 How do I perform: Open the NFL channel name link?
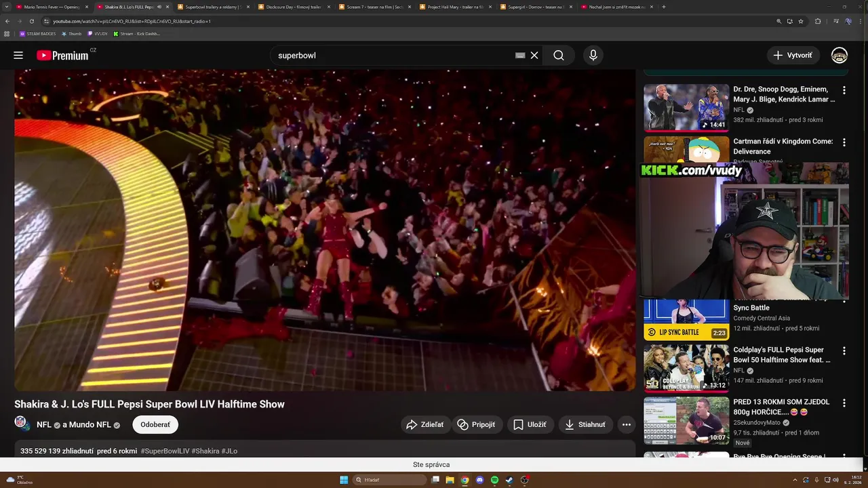[44, 425]
